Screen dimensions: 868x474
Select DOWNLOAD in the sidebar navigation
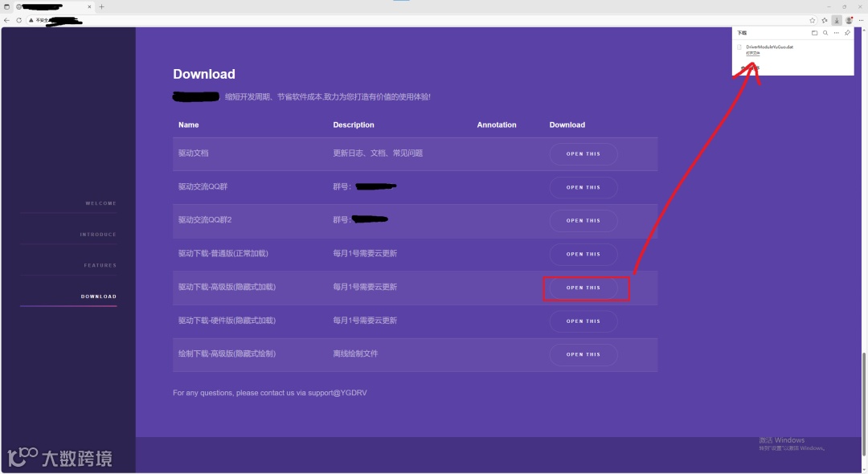pos(99,296)
